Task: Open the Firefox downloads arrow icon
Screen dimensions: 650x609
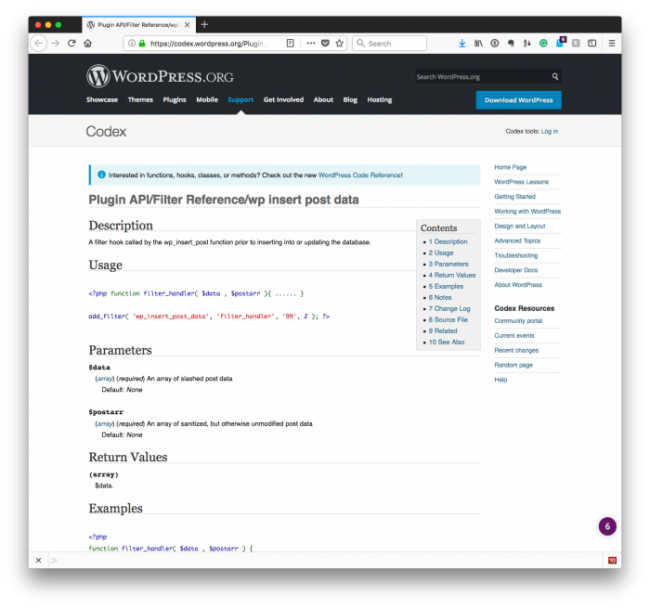Action: tap(462, 44)
